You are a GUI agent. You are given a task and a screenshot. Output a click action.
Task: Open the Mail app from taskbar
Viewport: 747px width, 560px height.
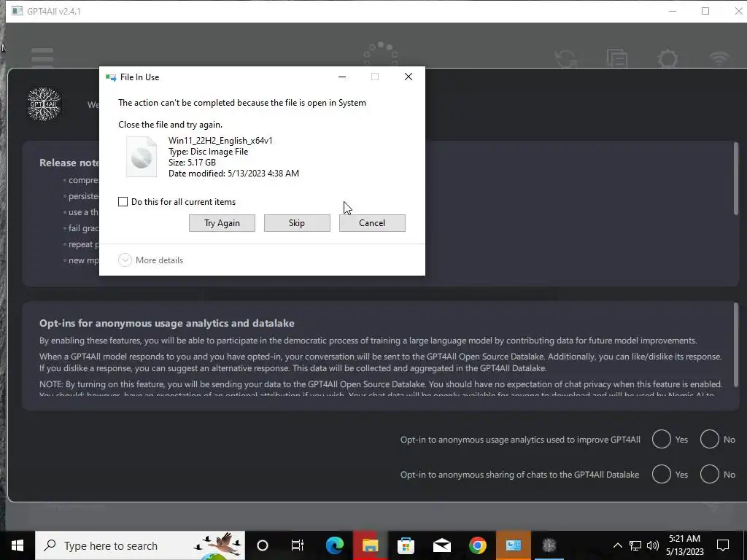click(441, 545)
